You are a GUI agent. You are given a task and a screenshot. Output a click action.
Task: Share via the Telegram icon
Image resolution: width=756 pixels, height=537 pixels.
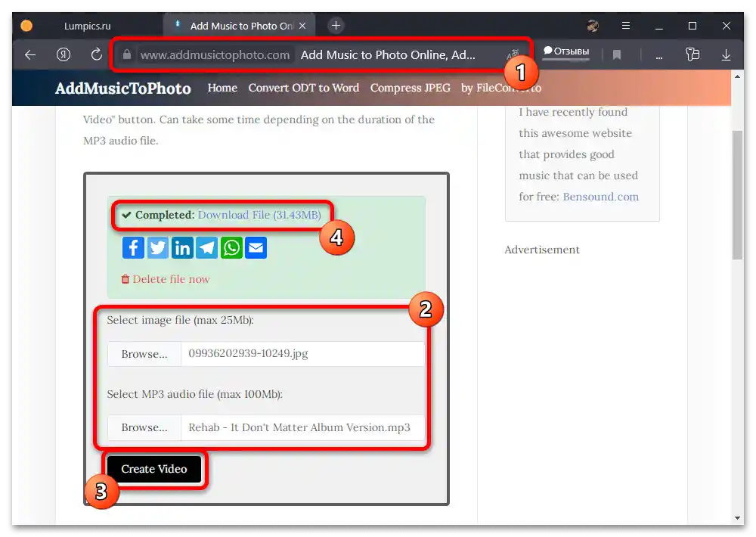(207, 248)
